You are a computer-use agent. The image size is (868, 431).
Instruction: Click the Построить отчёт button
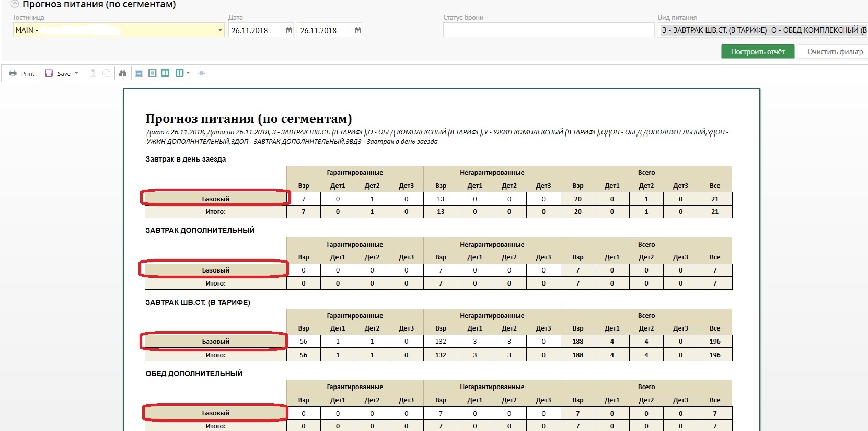pyautogui.click(x=757, y=51)
